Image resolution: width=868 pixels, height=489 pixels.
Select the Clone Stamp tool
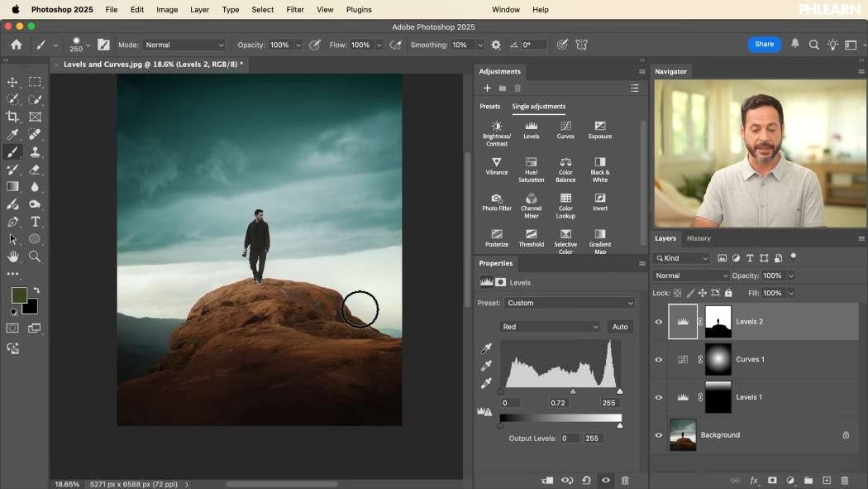[x=35, y=151]
